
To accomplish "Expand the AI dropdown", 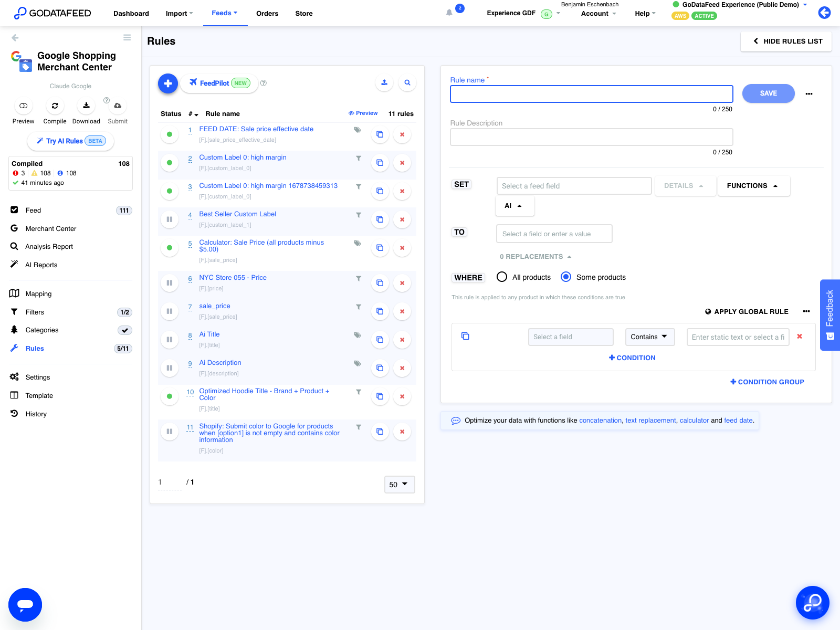I will (514, 206).
